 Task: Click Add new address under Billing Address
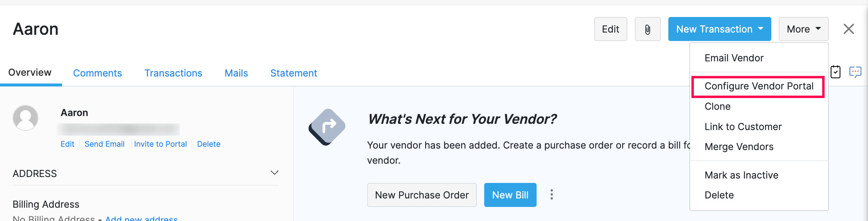pyautogui.click(x=141, y=218)
